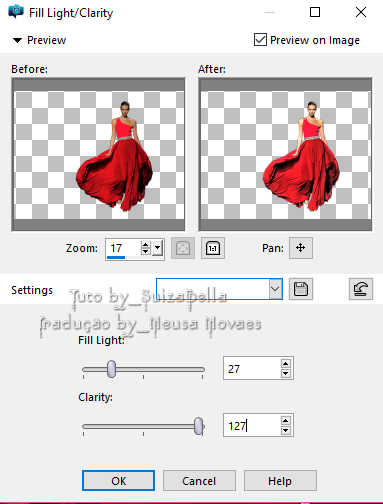The height and width of the screenshot is (504, 383).
Task: Toggle the Preview on Image checkbox
Action: (260, 40)
